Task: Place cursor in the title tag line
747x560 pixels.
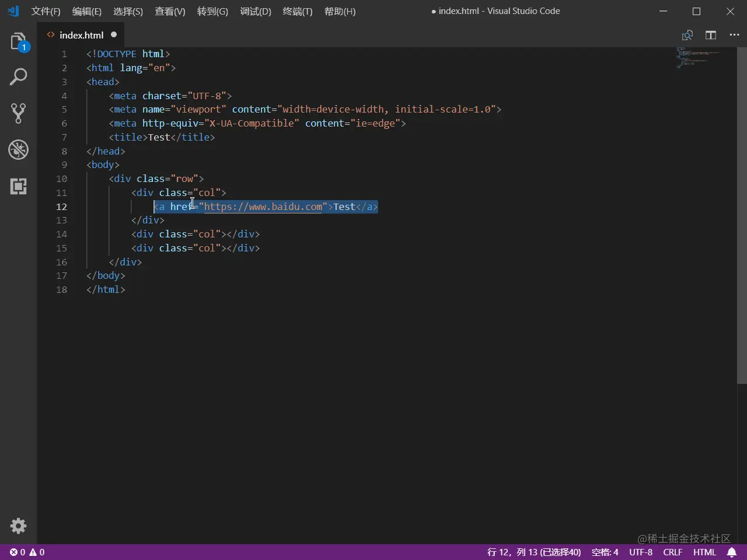Action: (162, 137)
